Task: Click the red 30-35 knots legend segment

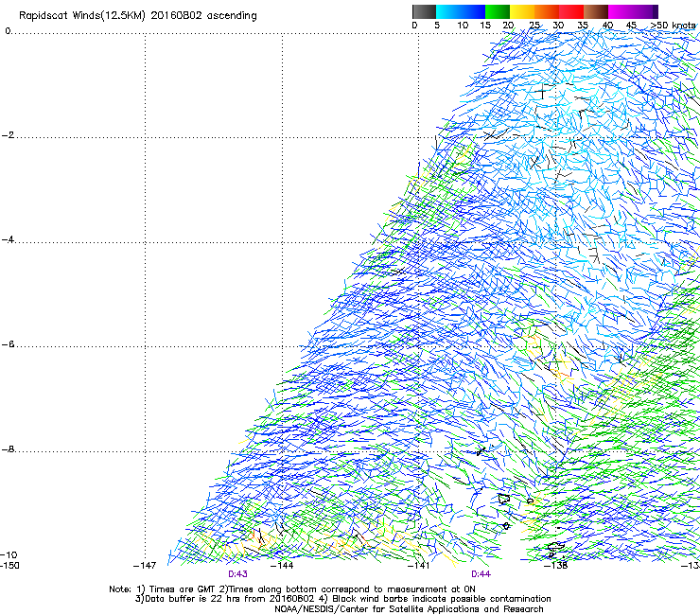Action: click(x=571, y=11)
